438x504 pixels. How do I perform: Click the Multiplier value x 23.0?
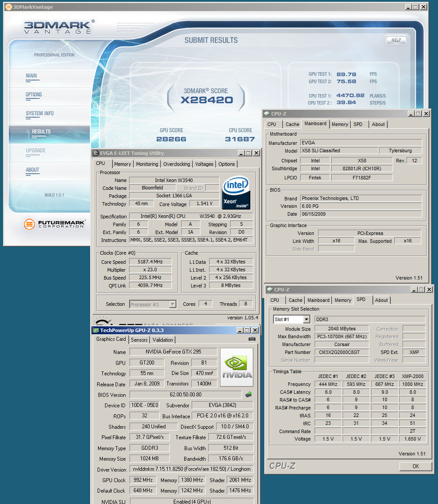[150, 269]
